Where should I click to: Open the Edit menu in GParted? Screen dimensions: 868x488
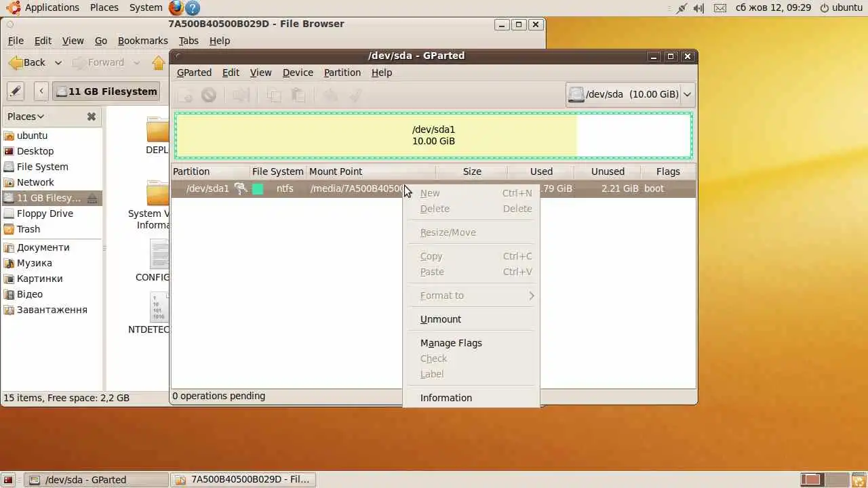pyautogui.click(x=231, y=73)
